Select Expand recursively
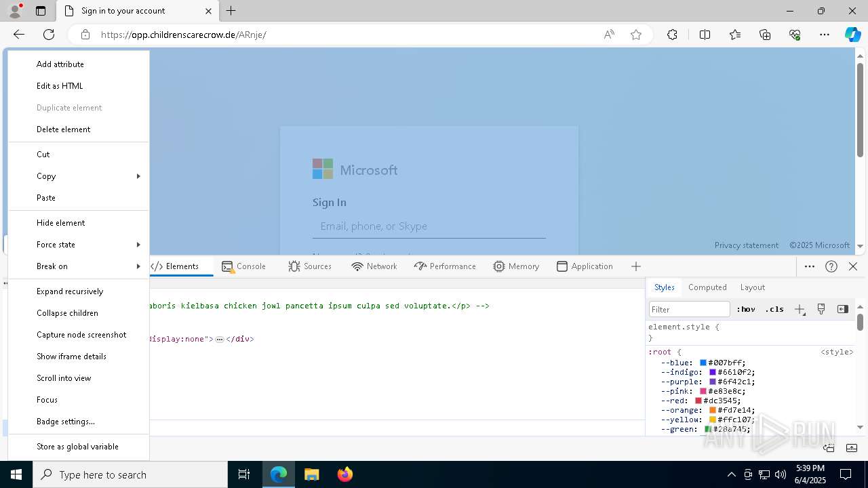The image size is (868, 488). tap(79, 291)
